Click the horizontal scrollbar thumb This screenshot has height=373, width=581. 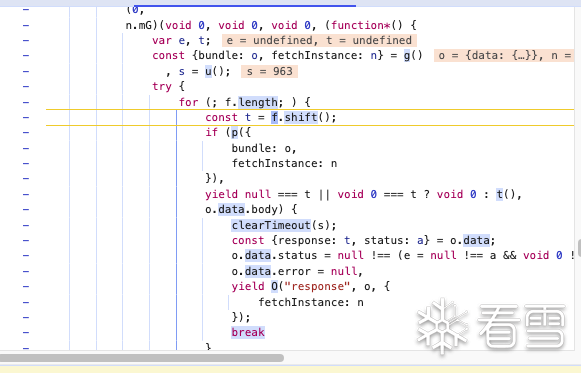pyautogui.click(x=142, y=358)
